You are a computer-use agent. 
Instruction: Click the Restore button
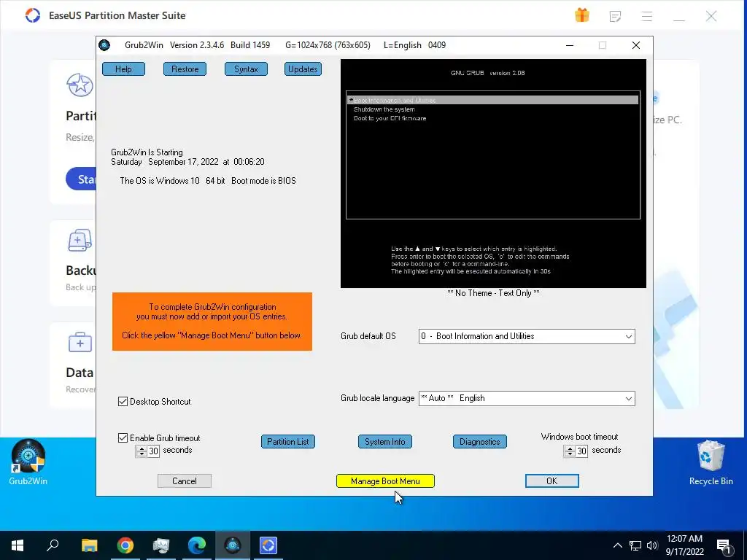185,69
